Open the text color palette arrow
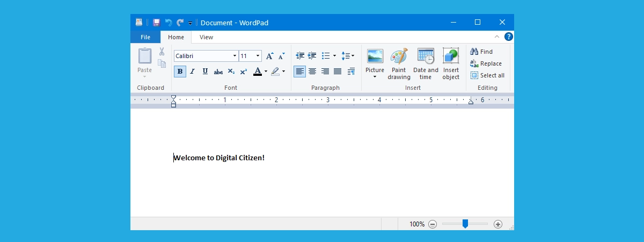Image resolution: width=644 pixels, height=242 pixels. [266, 71]
